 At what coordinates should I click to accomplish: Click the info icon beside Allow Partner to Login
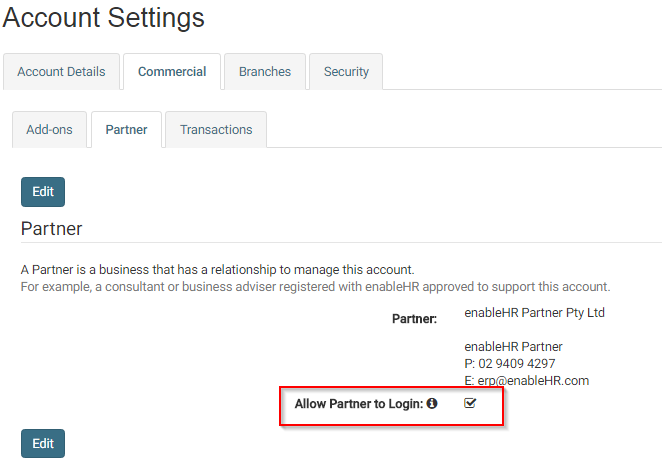point(432,404)
